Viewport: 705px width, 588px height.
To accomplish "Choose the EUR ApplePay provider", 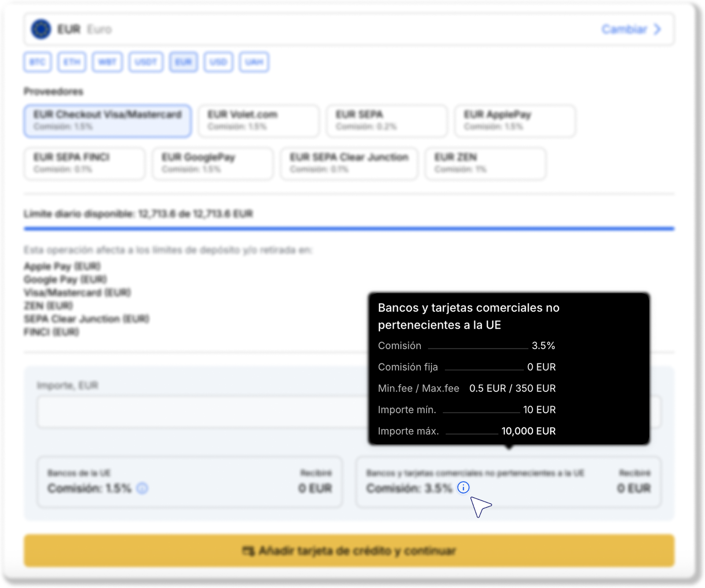I will [515, 121].
